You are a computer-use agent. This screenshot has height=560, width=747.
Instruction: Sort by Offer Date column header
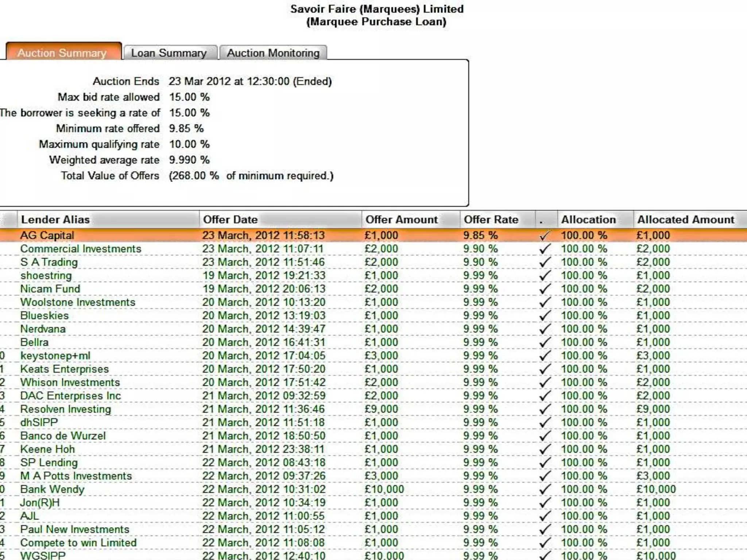point(230,219)
